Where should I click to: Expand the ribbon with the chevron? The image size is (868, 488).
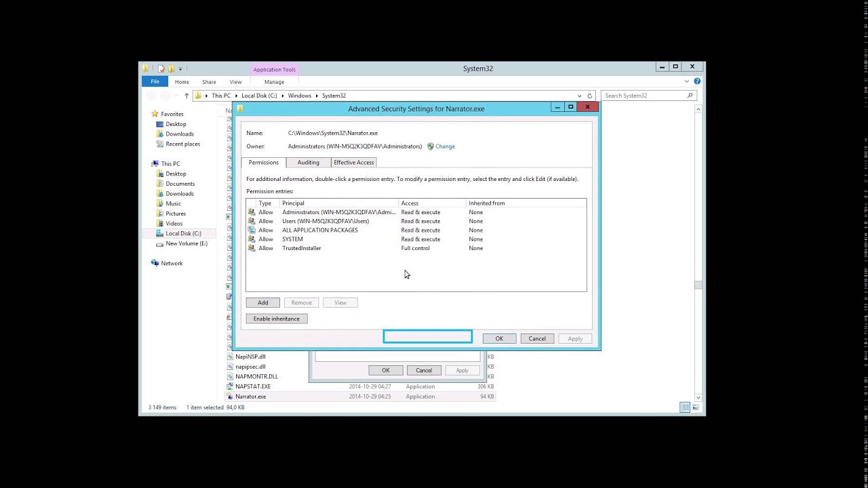click(688, 81)
